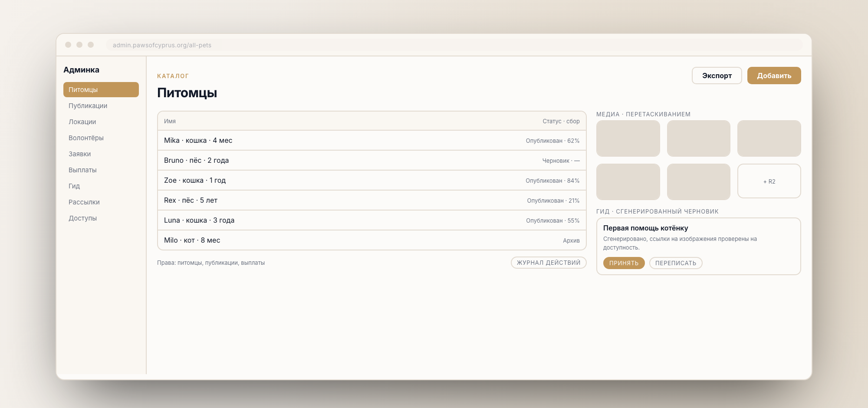Image resolution: width=868 pixels, height=408 pixels.
Task: Click Переписать to regenerate the guide
Action: 676,263
